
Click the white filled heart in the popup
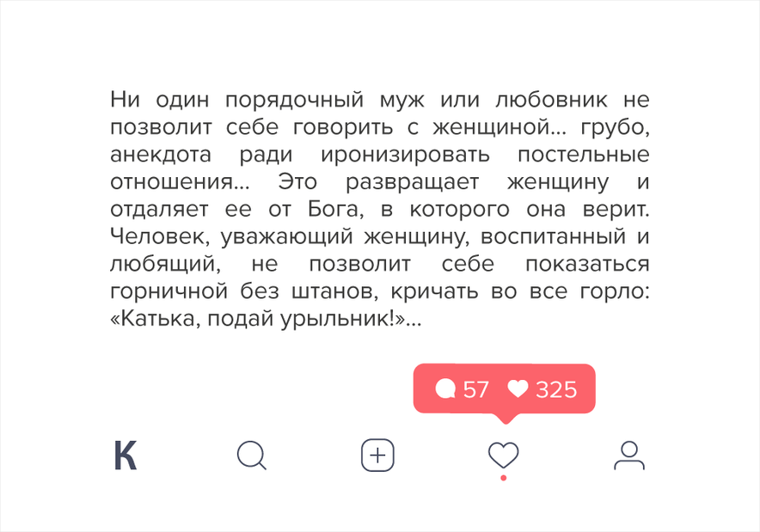[518, 388]
